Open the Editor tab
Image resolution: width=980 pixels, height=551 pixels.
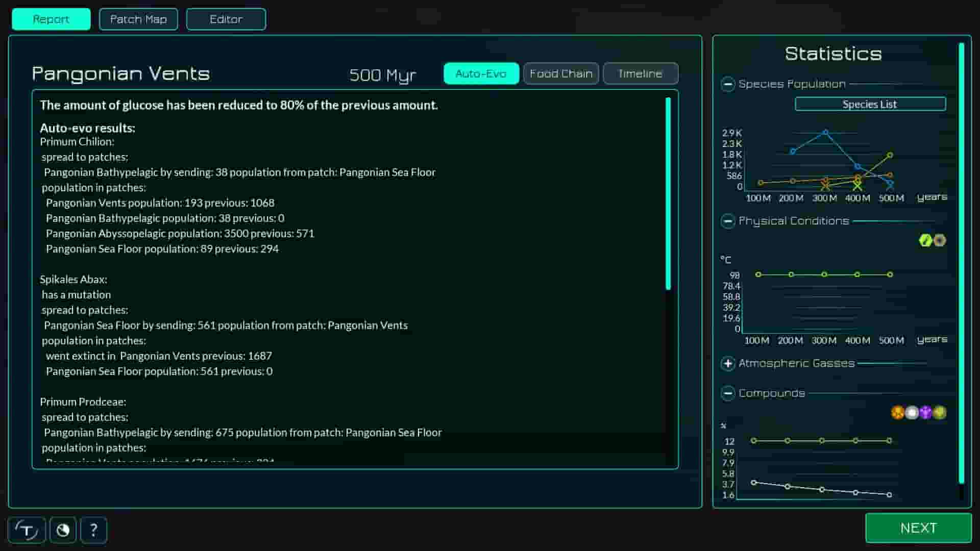[226, 19]
